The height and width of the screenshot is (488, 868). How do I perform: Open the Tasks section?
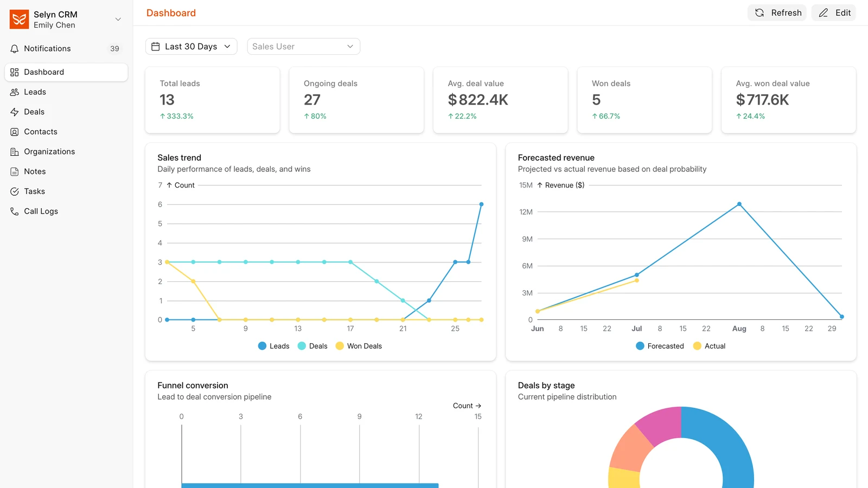point(66,191)
